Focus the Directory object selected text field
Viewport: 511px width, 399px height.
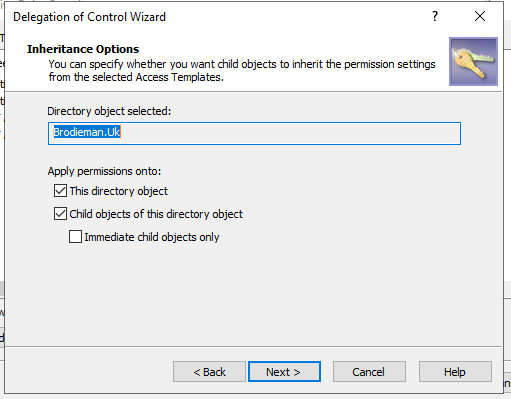(x=254, y=133)
